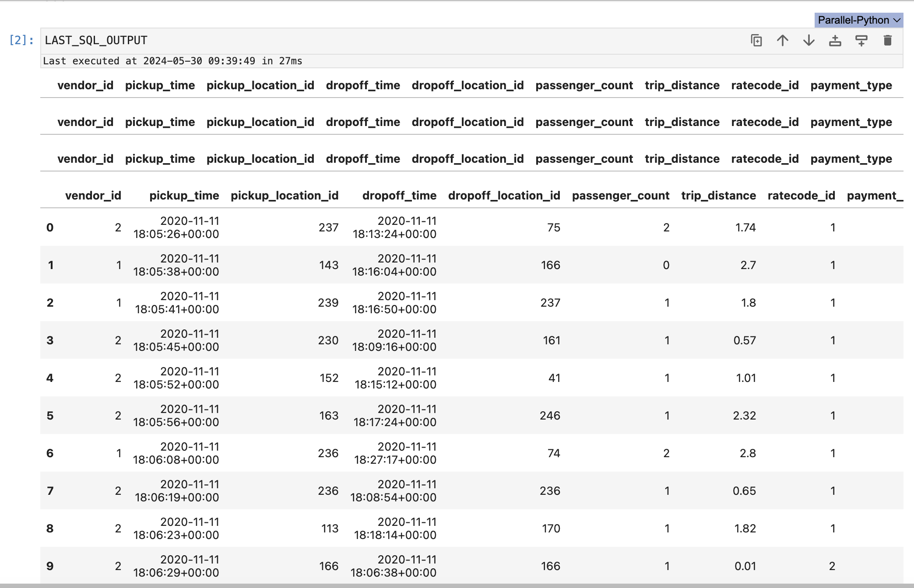Click dropoff time 18:27:17+00:00

(x=395, y=460)
